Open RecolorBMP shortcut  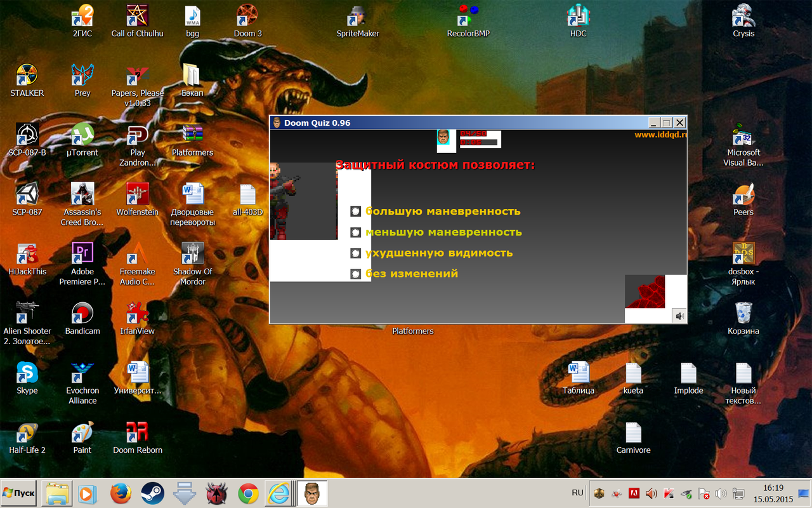coord(468,22)
